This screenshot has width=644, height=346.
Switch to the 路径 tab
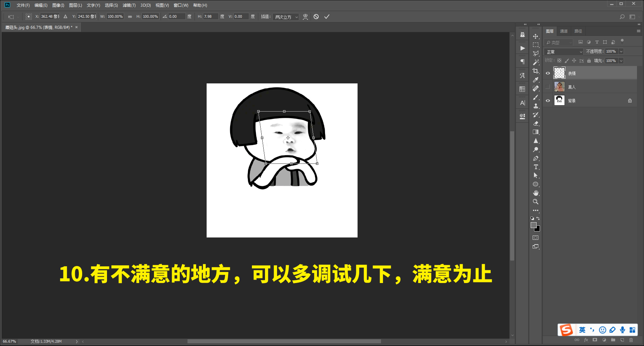pos(578,31)
